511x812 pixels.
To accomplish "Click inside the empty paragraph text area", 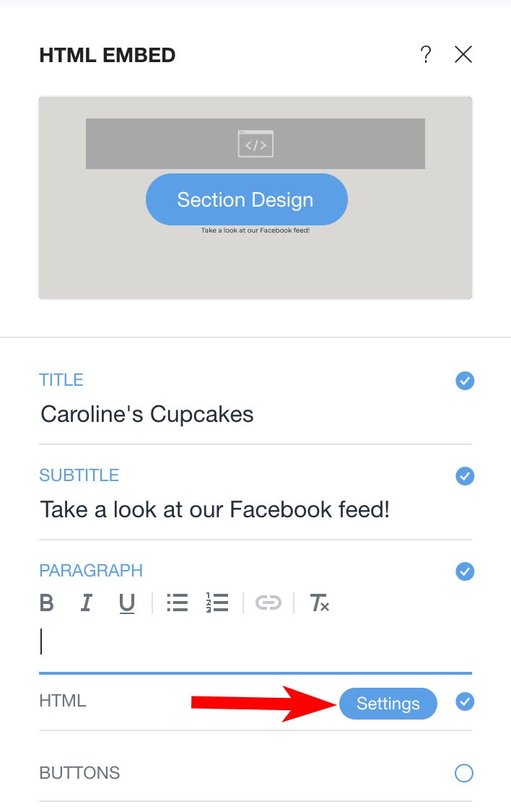I will (x=255, y=642).
